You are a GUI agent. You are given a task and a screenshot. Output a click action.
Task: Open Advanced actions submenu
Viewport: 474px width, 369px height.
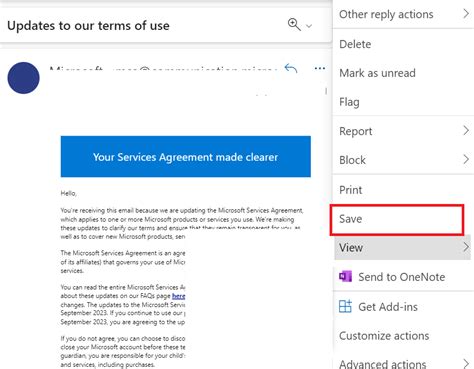(x=403, y=363)
